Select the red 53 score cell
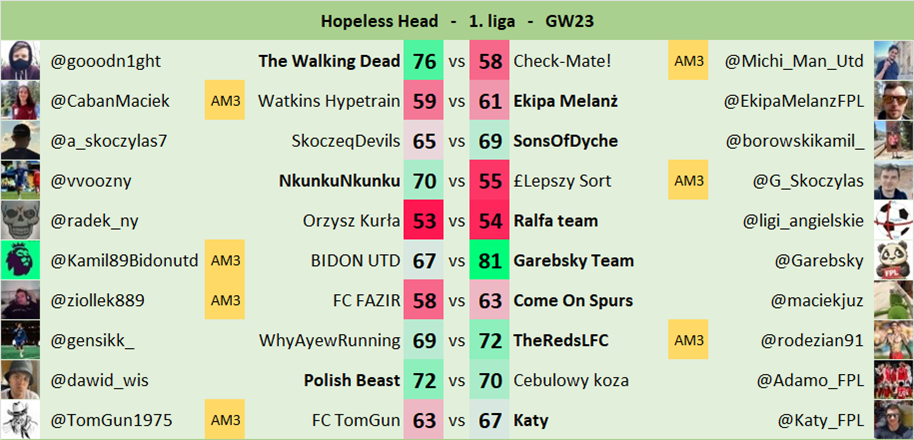 pos(424,221)
